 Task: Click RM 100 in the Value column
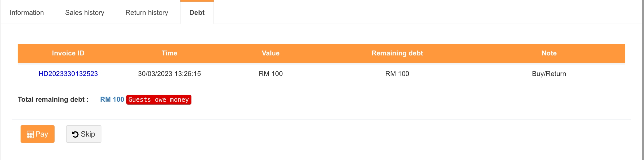pyautogui.click(x=271, y=74)
